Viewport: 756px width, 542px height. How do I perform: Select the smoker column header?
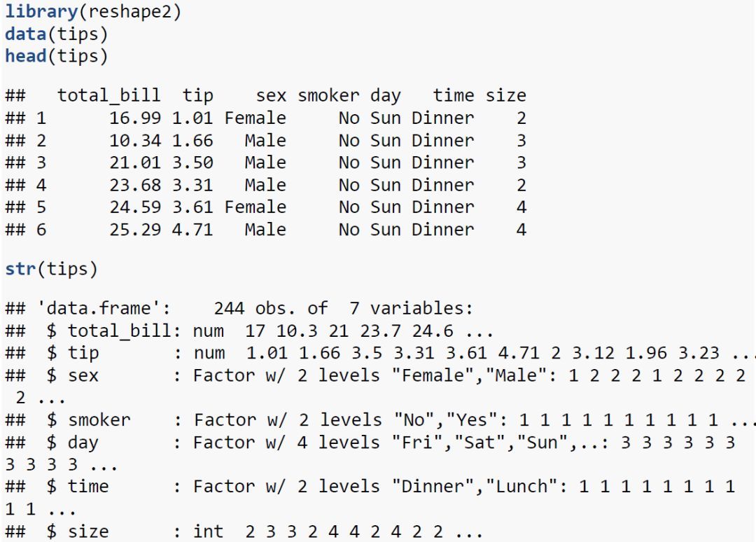click(328, 95)
